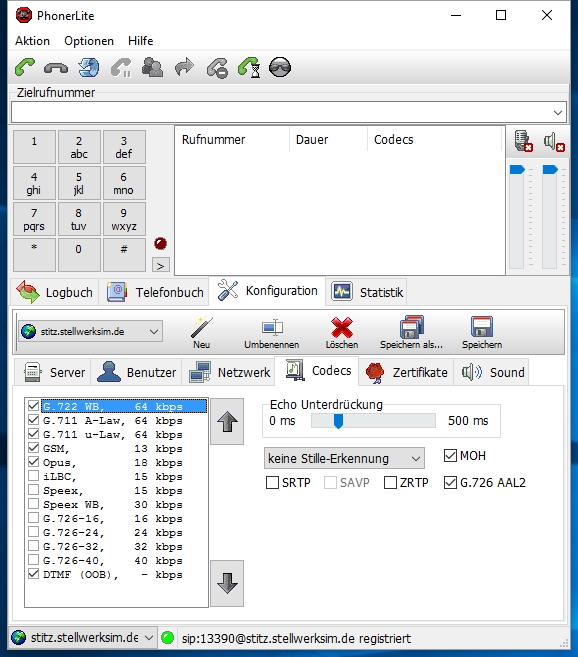Click the green call handset icon
This screenshot has width=578, height=657.
(25, 67)
